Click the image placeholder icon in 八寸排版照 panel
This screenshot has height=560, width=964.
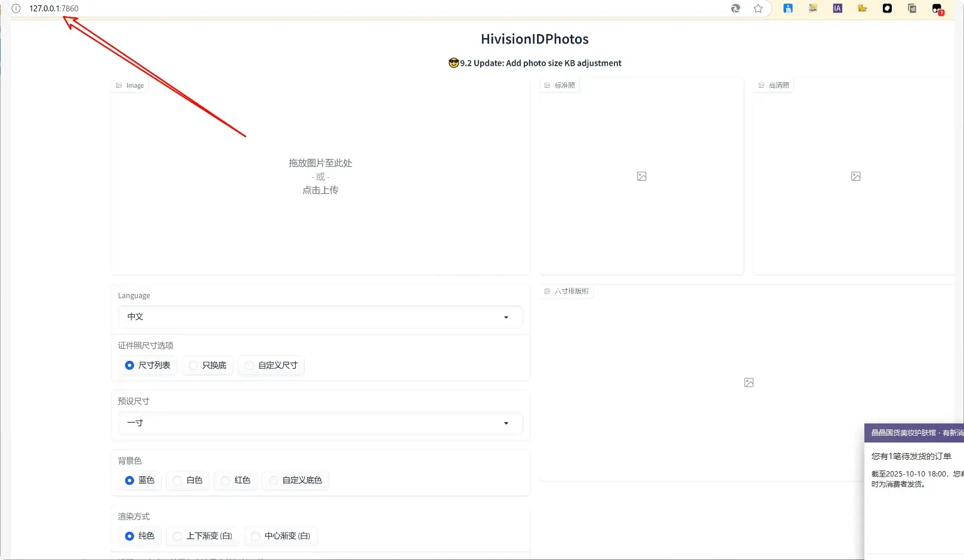click(x=749, y=383)
